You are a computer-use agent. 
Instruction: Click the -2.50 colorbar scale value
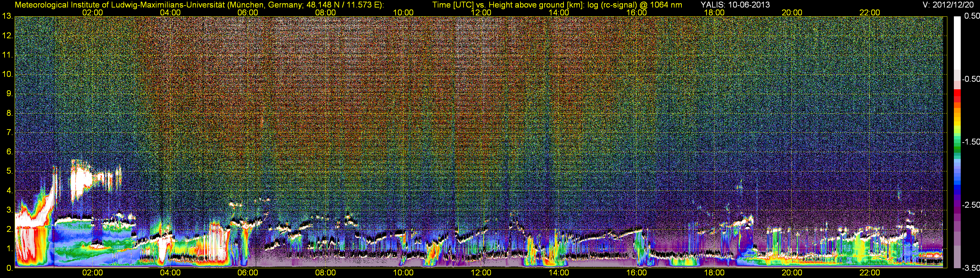pyautogui.click(x=971, y=205)
